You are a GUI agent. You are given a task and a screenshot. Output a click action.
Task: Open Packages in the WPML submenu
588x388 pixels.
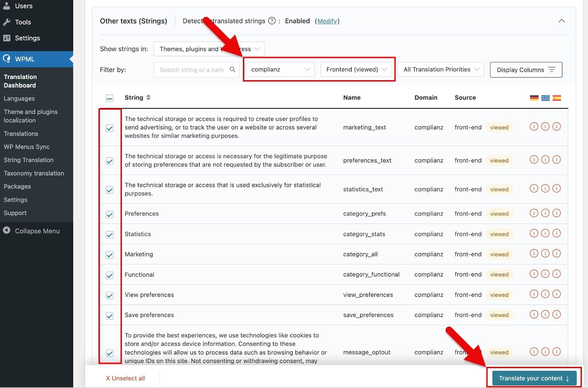[x=17, y=186]
